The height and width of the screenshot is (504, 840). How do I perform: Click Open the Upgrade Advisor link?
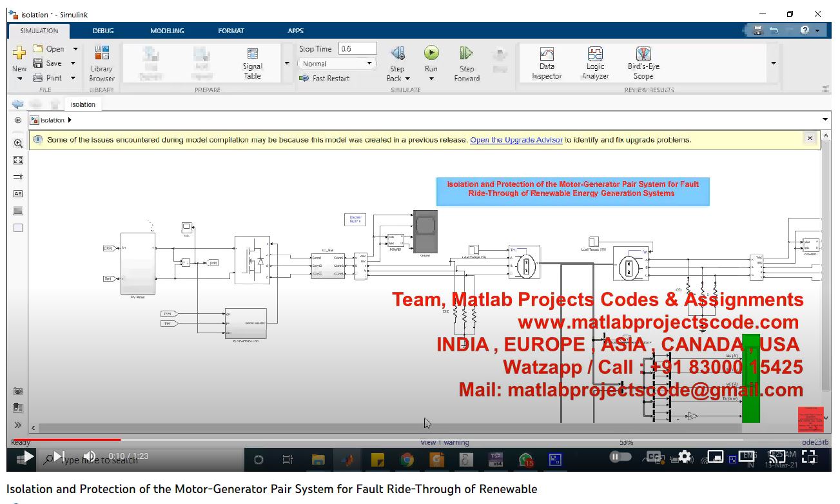[x=516, y=140]
